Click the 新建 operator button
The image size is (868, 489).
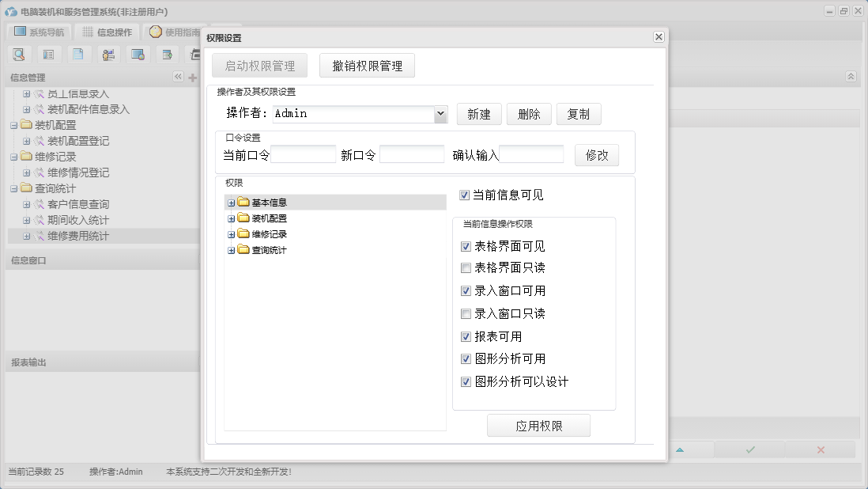479,114
